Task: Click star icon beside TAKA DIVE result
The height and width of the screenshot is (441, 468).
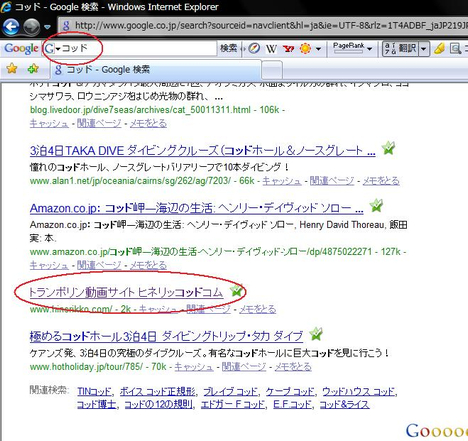Action: (388, 148)
